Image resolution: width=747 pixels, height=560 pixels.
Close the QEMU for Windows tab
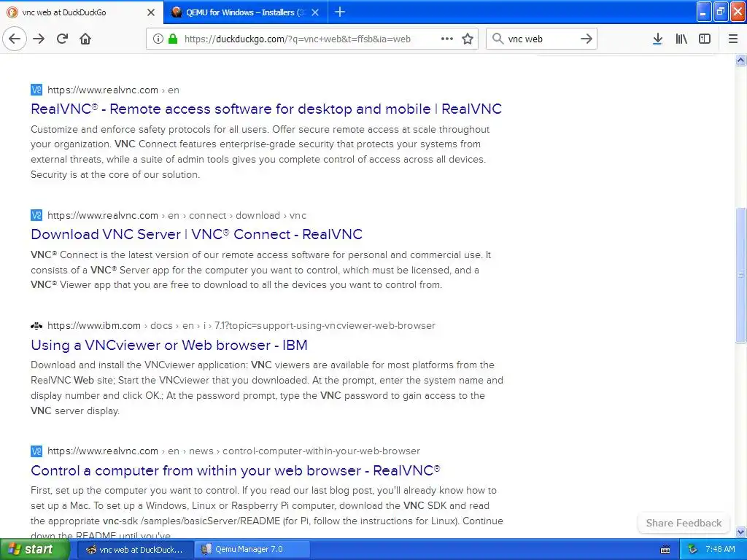pyautogui.click(x=315, y=12)
